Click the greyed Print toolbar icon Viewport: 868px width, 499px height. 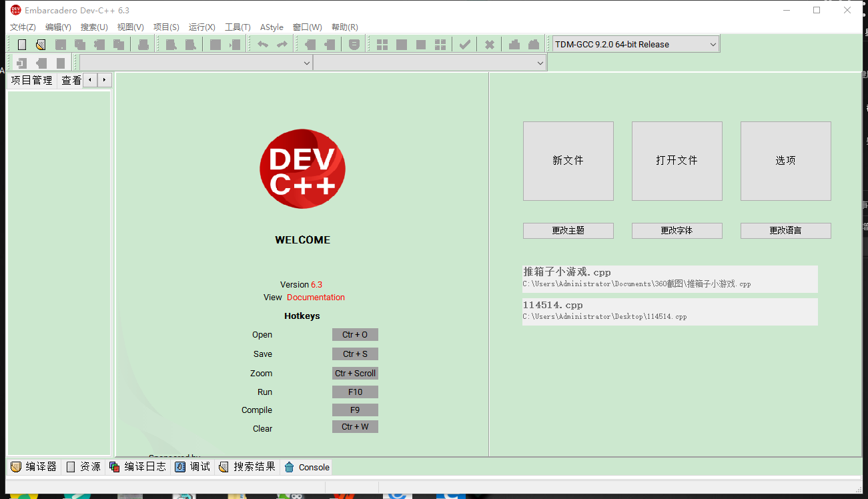pyautogui.click(x=143, y=45)
